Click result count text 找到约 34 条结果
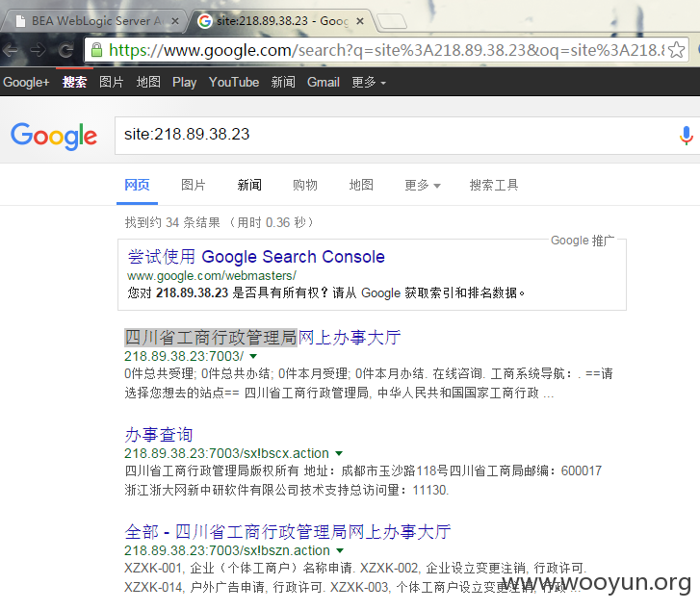 pos(172,222)
